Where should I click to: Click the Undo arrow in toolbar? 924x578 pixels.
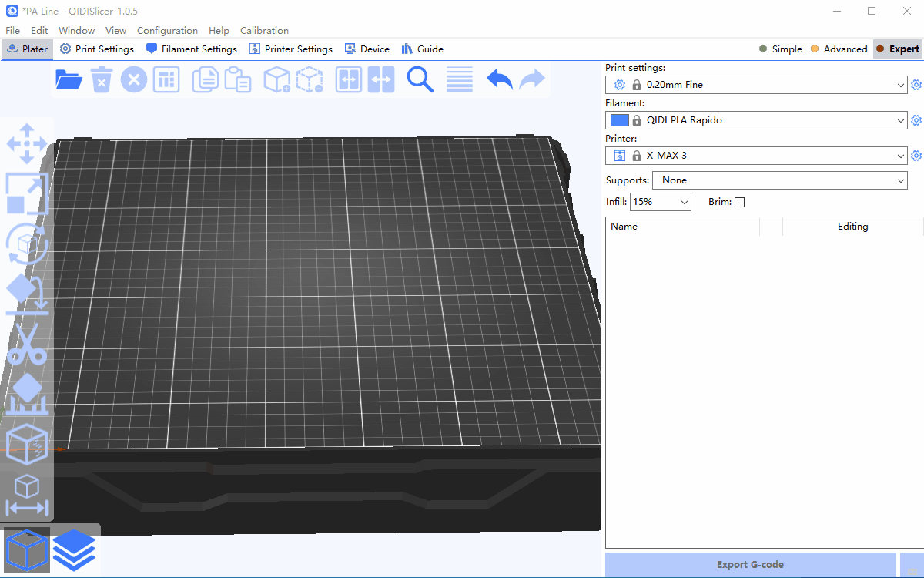500,79
